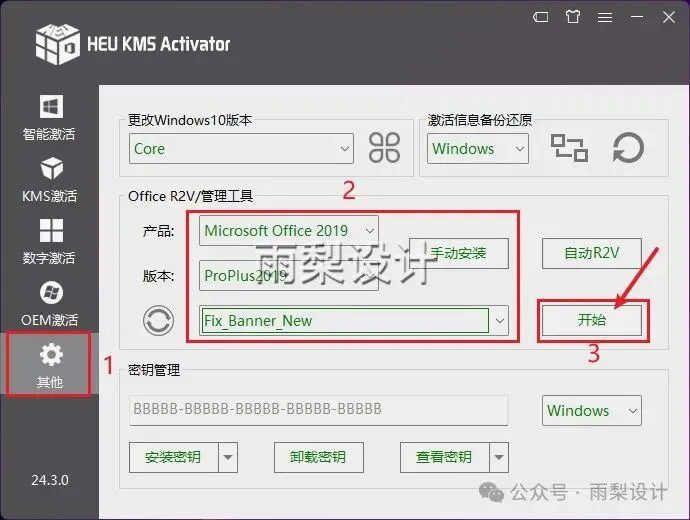Image resolution: width=690 pixels, height=520 pixels.
Task: Click the backup activation info icon
Action: (569, 148)
